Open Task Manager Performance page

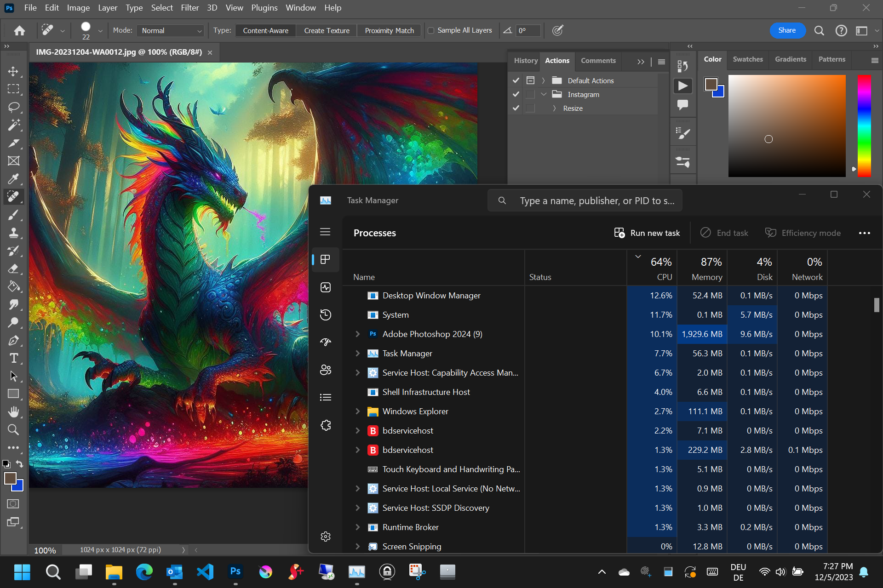point(326,287)
